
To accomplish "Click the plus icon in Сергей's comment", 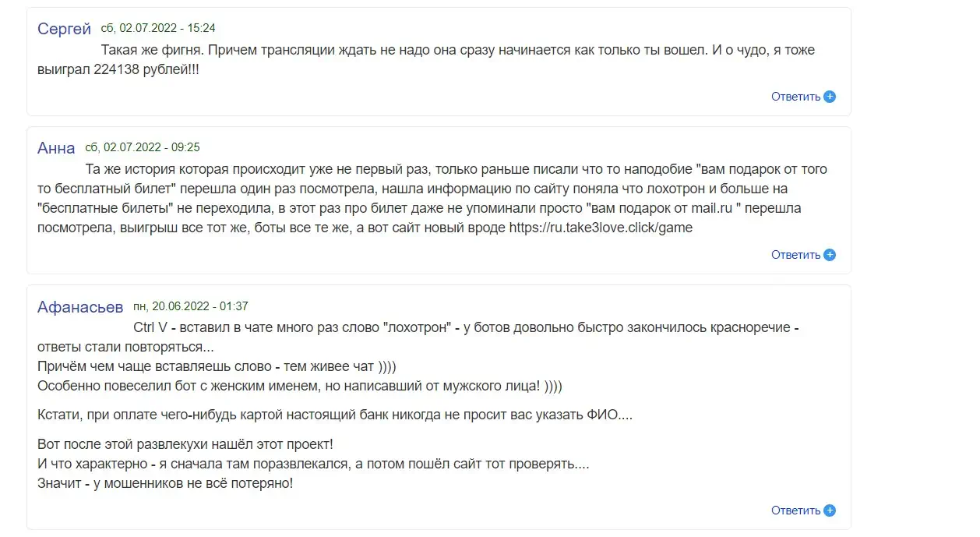I will [830, 97].
